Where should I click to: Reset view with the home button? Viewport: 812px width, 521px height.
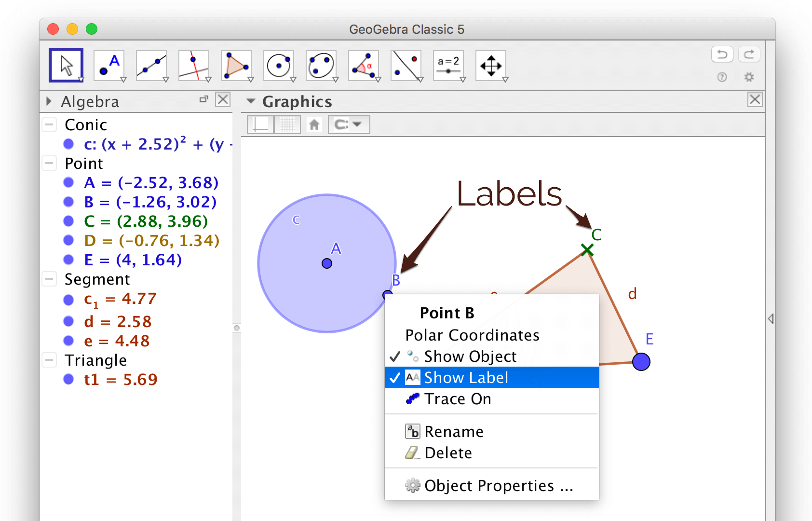(x=314, y=124)
